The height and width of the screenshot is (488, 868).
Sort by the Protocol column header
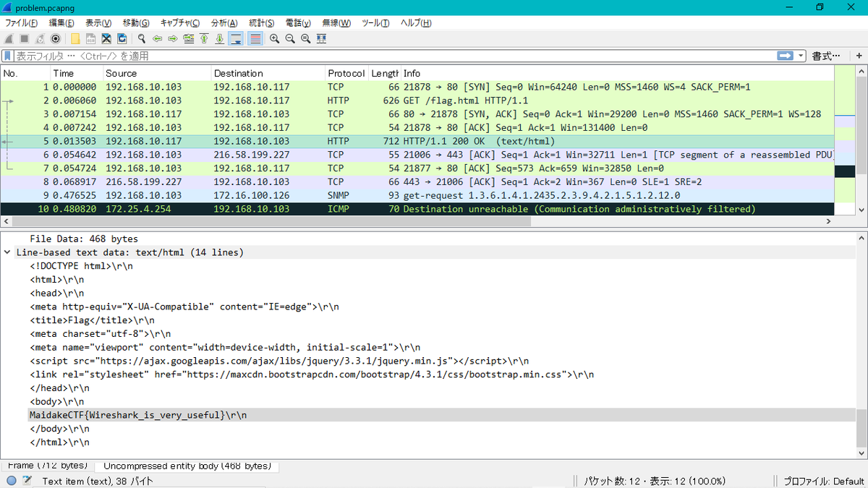tap(347, 73)
